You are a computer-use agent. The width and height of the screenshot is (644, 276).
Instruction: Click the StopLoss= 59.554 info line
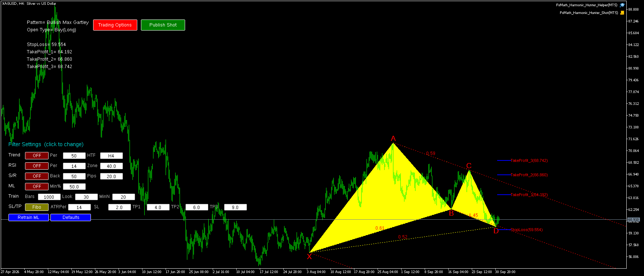pyautogui.click(x=46, y=45)
